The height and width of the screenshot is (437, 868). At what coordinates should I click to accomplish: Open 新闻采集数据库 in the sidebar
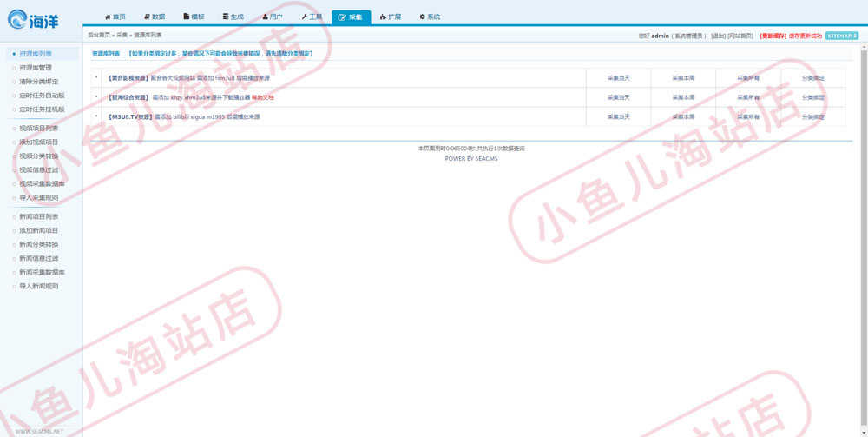click(x=42, y=273)
